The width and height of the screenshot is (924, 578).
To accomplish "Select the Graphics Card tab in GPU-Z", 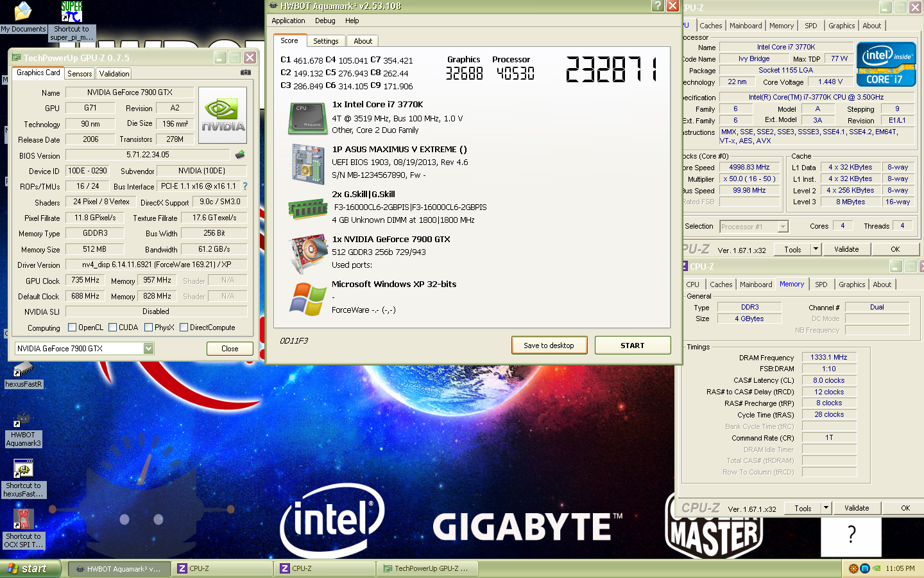I will [38, 73].
